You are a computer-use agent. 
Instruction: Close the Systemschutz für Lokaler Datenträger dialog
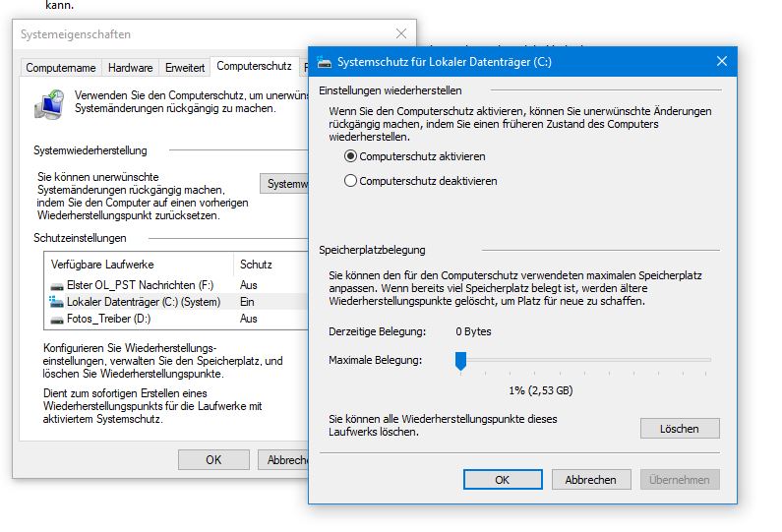point(722,61)
